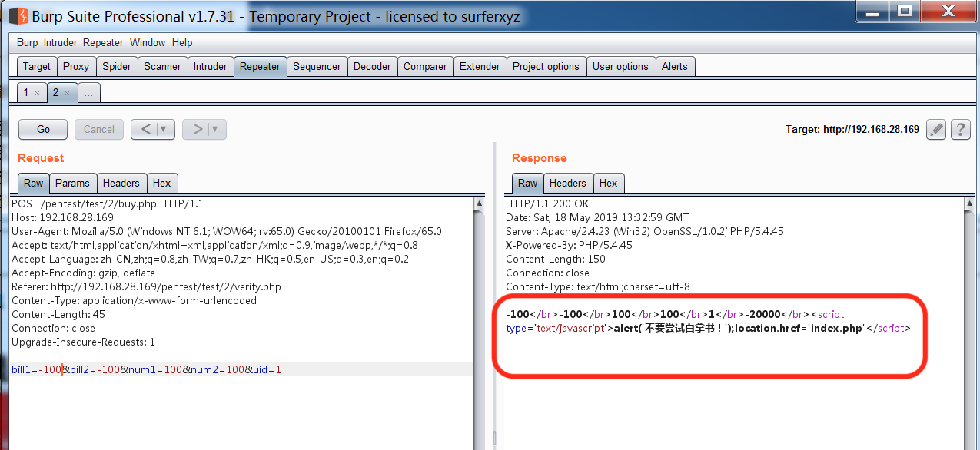Viewport: 980px width, 450px height.
Task: Open the Project options tab
Action: pyautogui.click(x=546, y=67)
